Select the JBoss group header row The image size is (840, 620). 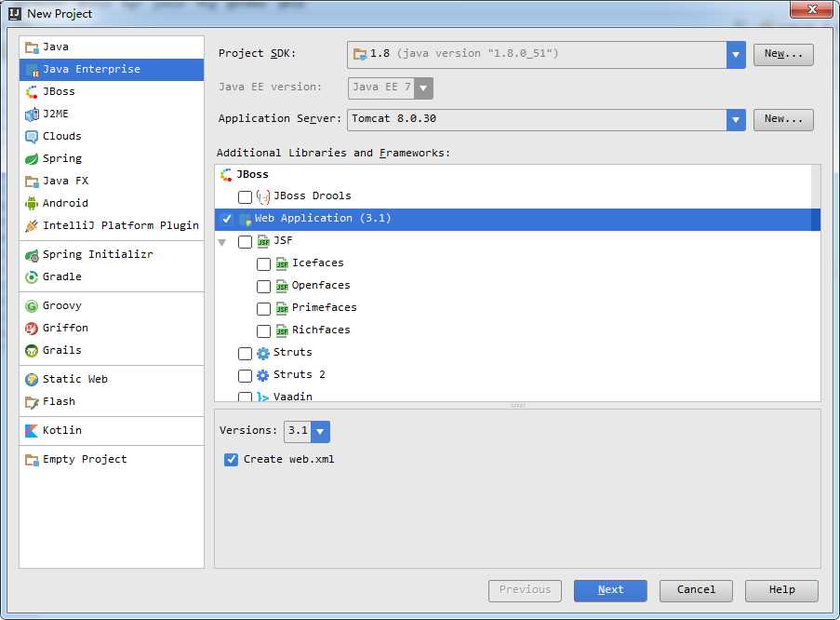click(x=513, y=175)
